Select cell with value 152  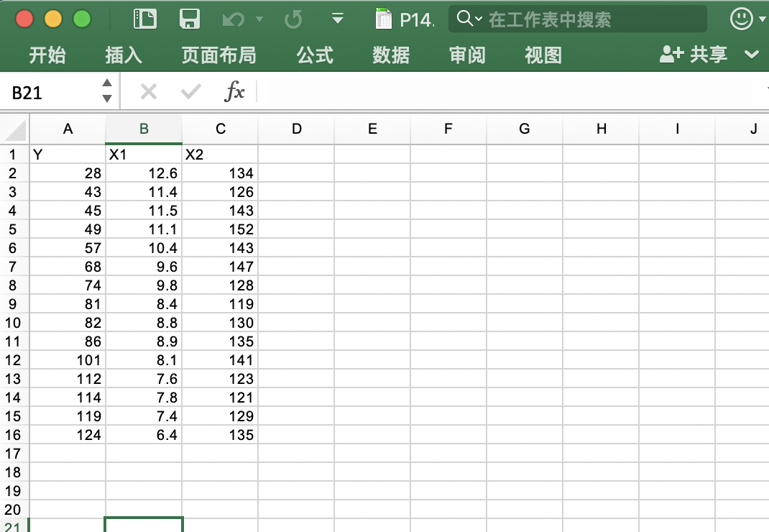pos(220,229)
